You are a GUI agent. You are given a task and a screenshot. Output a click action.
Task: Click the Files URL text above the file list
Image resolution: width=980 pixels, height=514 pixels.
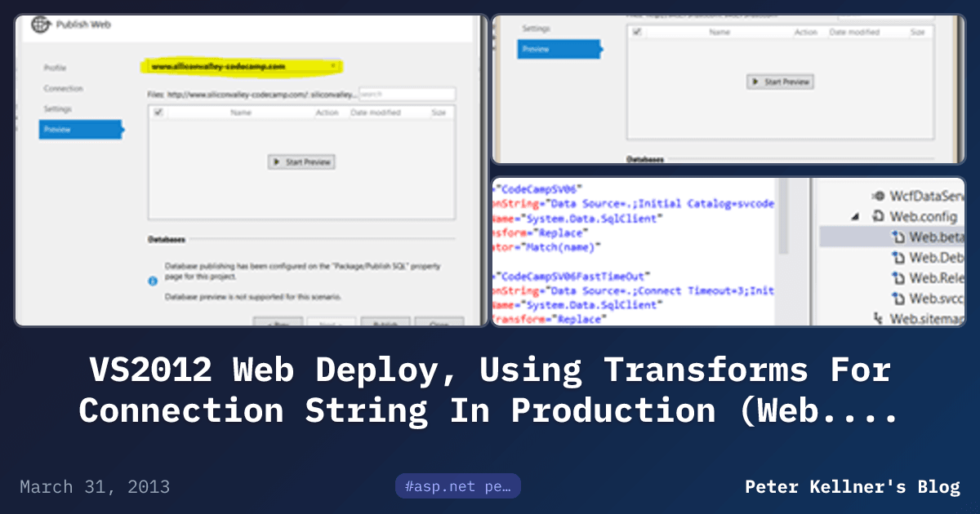pos(252,95)
